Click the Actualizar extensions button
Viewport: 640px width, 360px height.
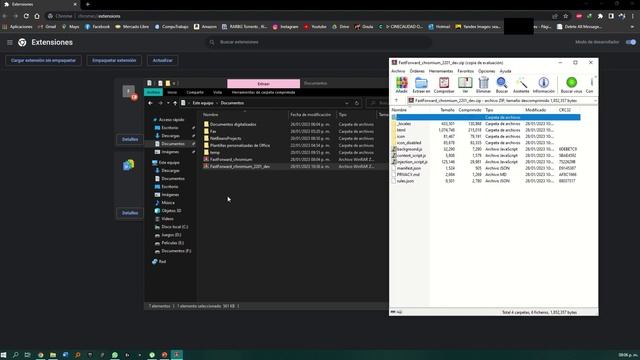[162, 60]
